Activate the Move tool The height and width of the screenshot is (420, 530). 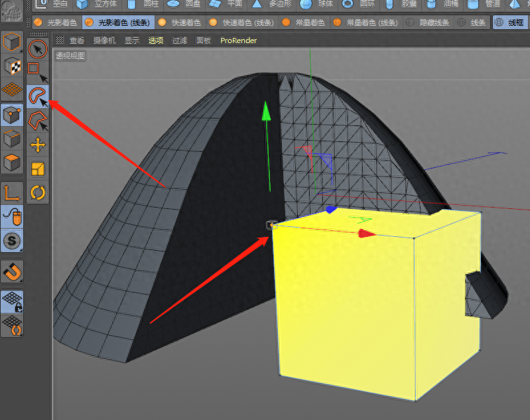(x=38, y=145)
